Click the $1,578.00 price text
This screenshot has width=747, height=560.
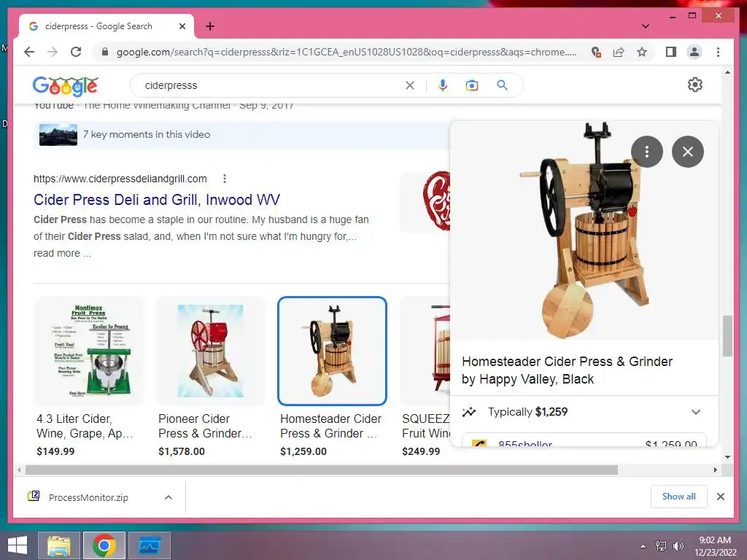(181, 451)
